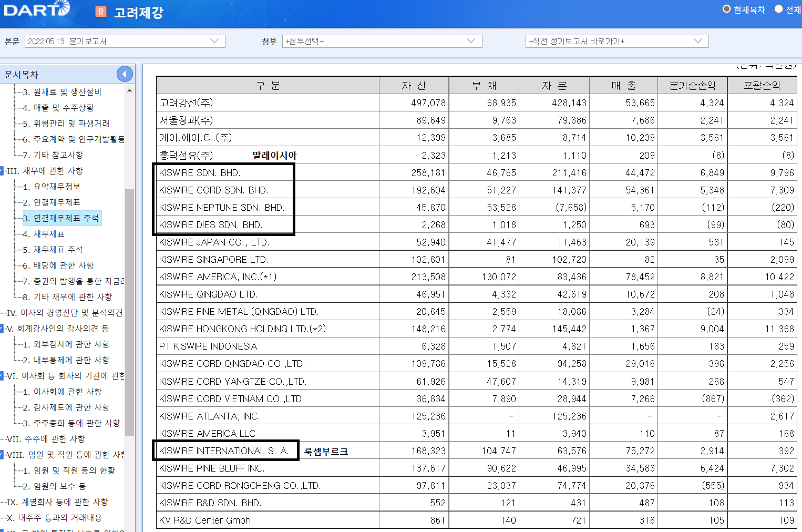Open 6. 주요계약 및 연구개발활동 section
The image size is (802, 532).
click(x=74, y=139)
